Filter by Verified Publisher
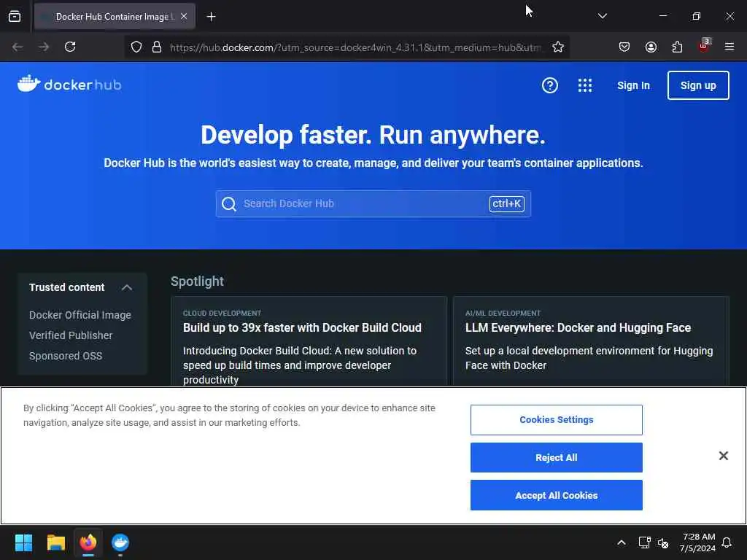This screenshot has width=747, height=560. click(x=71, y=335)
